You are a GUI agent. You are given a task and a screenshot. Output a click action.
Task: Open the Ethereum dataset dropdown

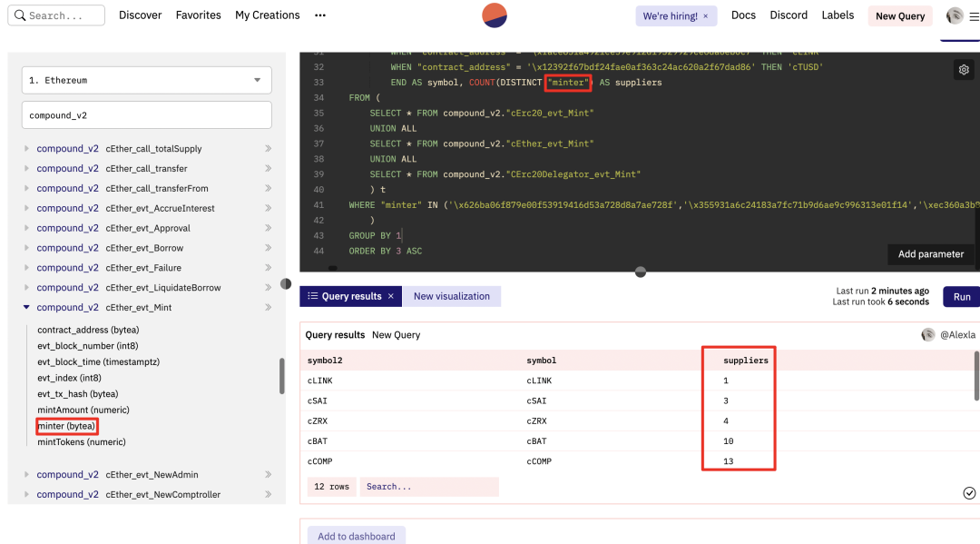[x=147, y=80]
